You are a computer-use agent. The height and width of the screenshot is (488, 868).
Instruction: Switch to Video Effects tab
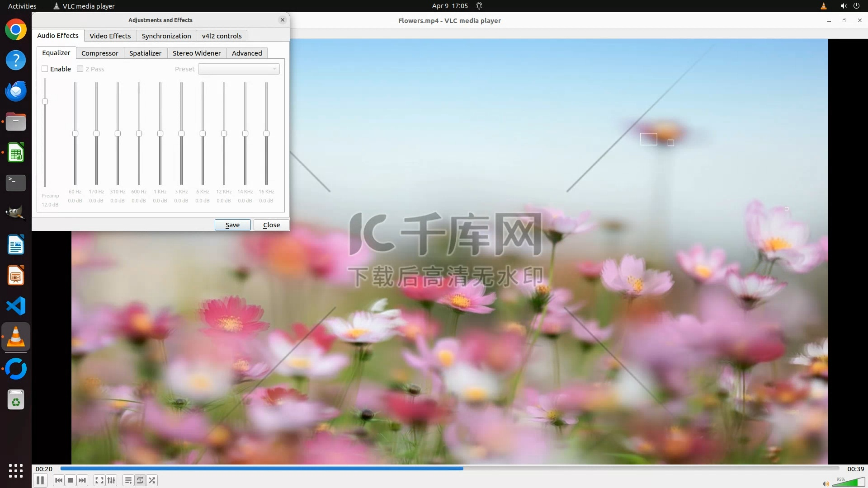point(110,36)
